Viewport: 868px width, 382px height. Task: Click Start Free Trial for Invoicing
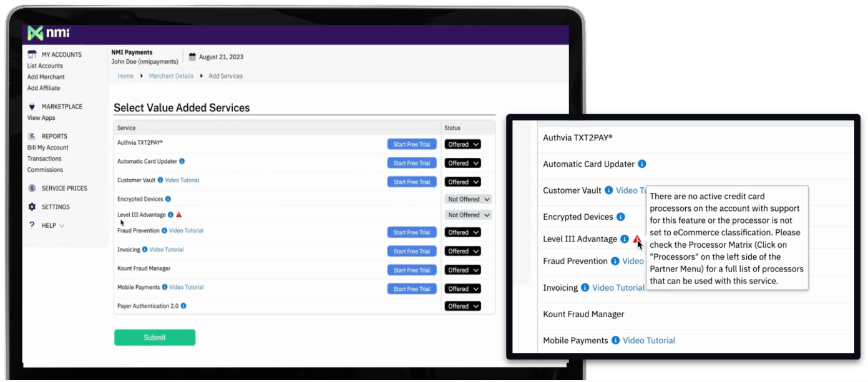click(x=412, y=251)
